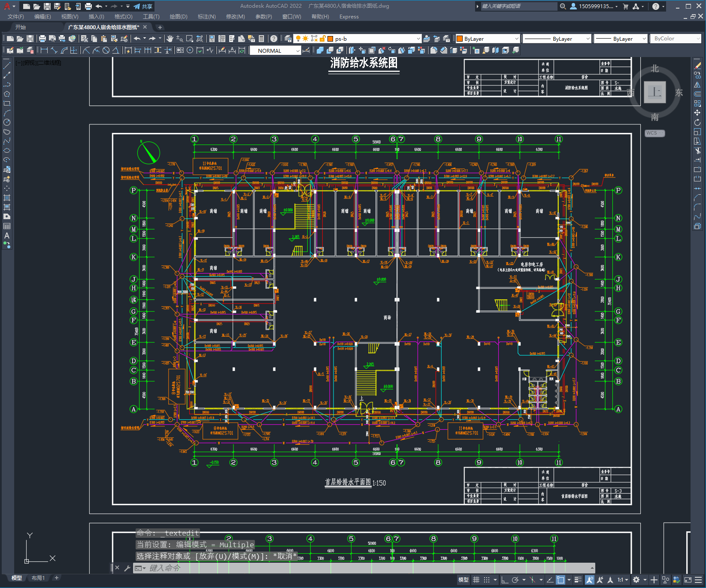Viewport: 706px width, 588px height.
Task: Select the Hatch tool in left toolbar
Action: (7, 198)
